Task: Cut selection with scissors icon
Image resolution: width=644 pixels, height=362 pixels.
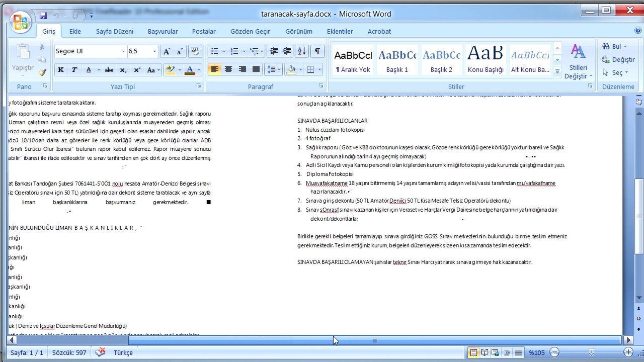Action: click(x=42, y=47)
